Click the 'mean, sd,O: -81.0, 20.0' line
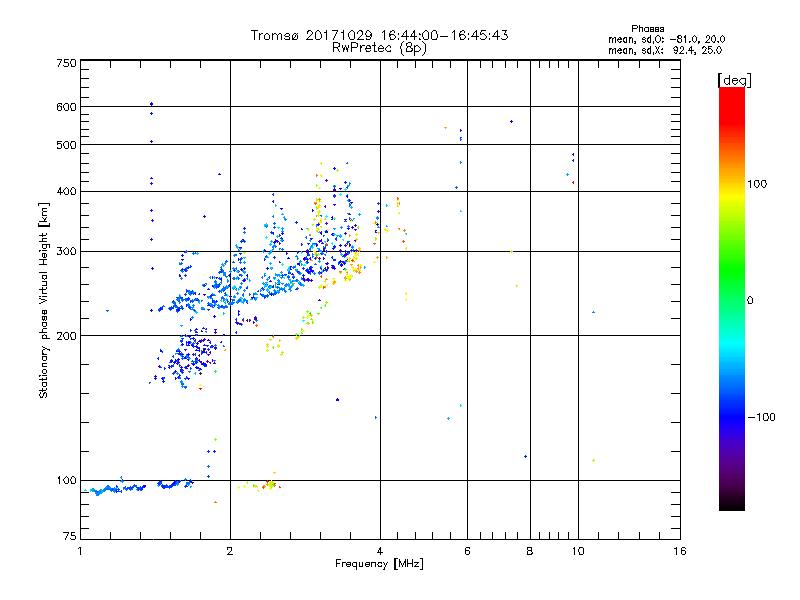The image size is (800, 600). [666, 39]
